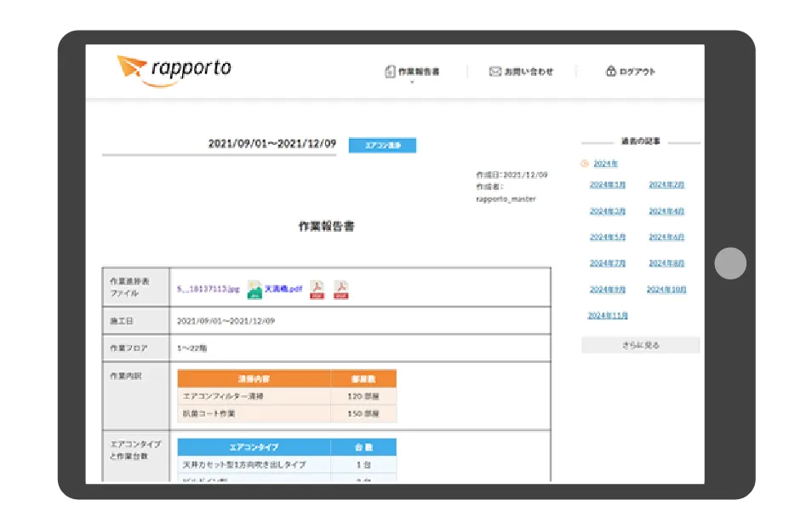Click the image thumbnail icon before 天満橋.pdf
The image size is (812, 529).
pos(254,290)
